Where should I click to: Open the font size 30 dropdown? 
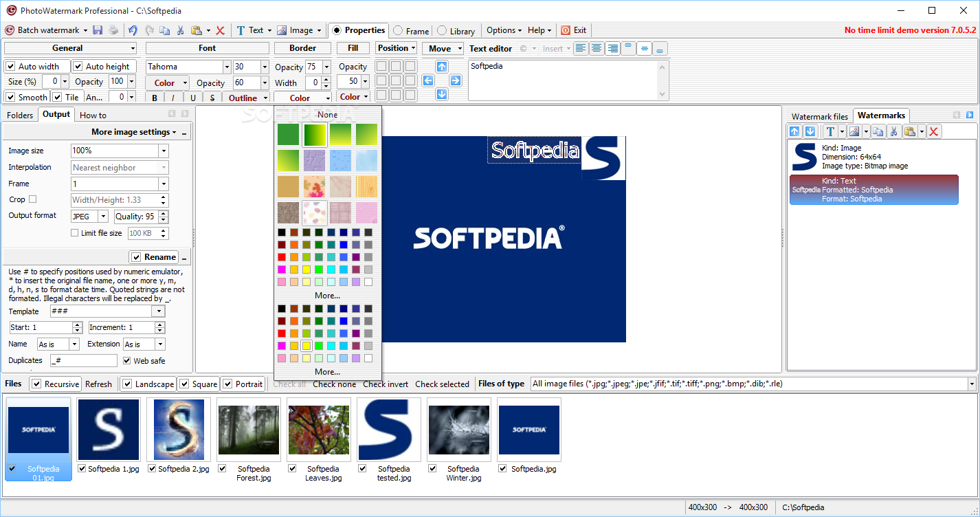point(265,67)
